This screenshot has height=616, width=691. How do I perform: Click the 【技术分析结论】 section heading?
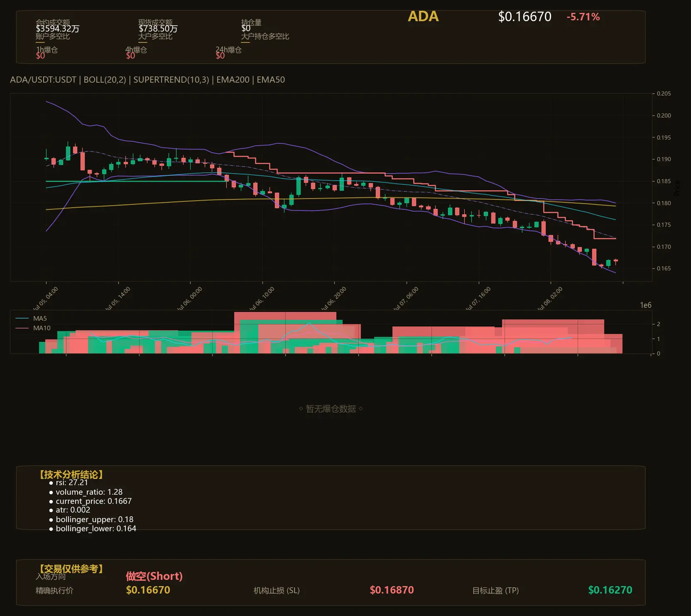pyautogui.click(x=71, y=475)
